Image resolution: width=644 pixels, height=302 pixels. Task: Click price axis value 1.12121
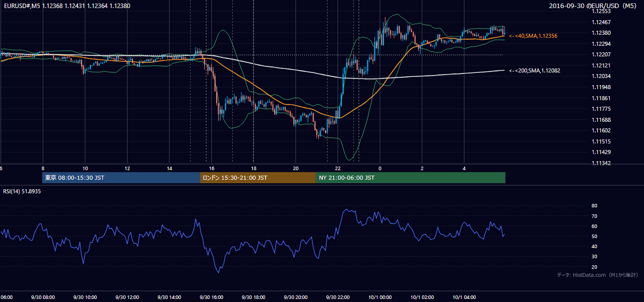pos(601,66)
